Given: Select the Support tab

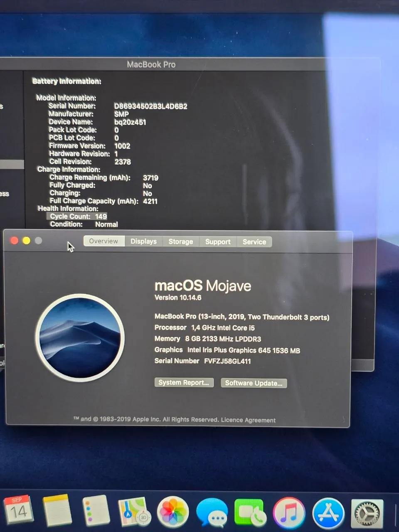Looking at the screenshot, I should (218, 242).
